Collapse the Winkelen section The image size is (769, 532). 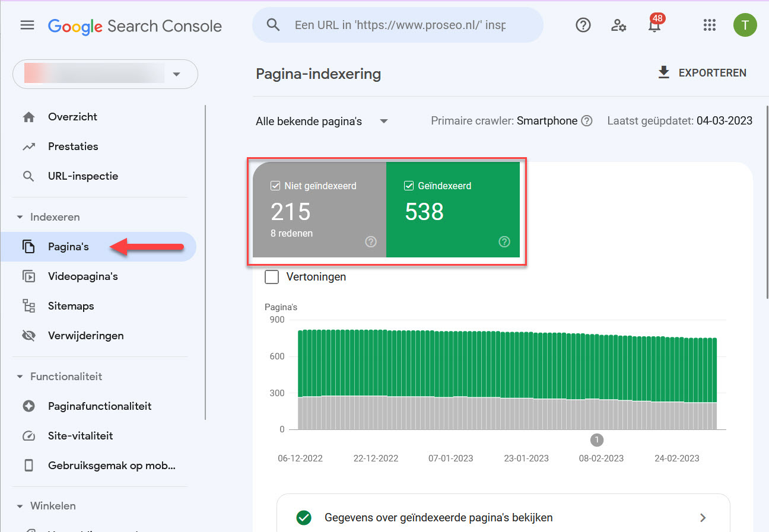pos(46,506)
